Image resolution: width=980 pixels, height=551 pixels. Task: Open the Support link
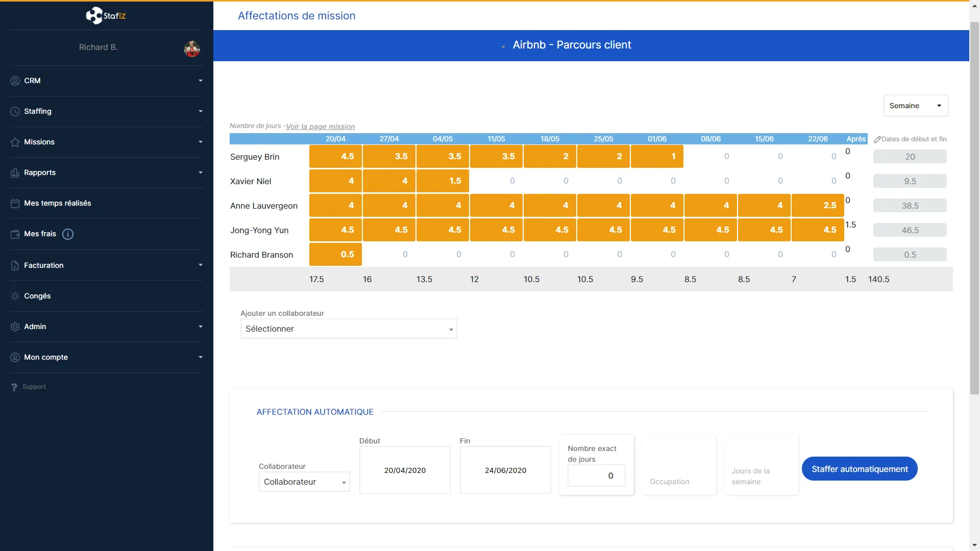(34, 387)
